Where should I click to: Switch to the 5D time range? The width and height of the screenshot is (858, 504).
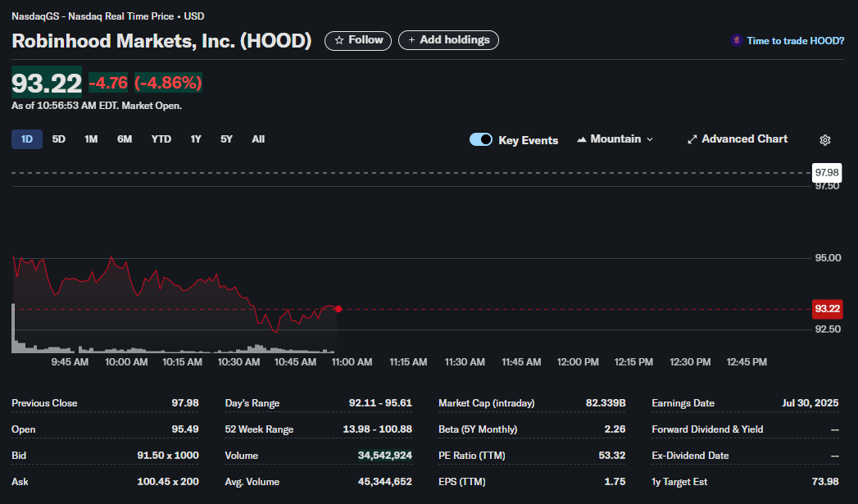(x=58, y=139)
